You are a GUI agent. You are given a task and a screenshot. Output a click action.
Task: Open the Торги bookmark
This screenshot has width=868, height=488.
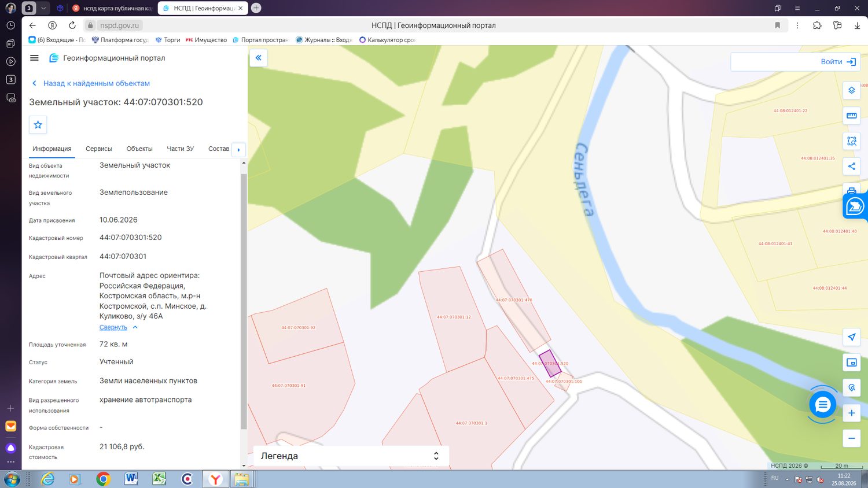point(168,40)
